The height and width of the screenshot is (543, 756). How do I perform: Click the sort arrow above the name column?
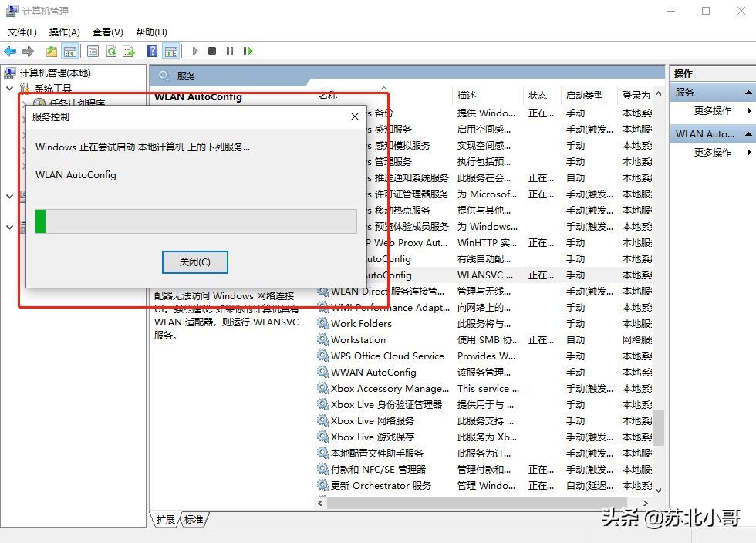(x=384, y=88)
